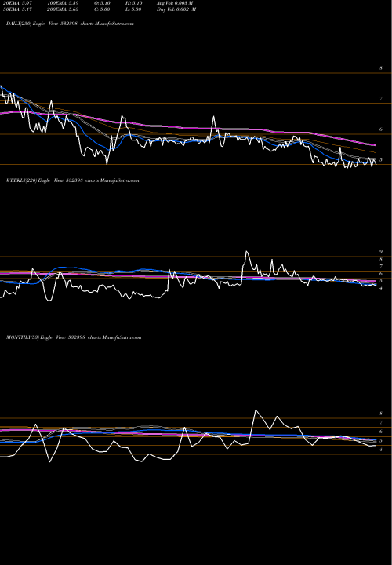Image resolution: width=392 pixels, height=565 pixels.
Task: Click the 100EMA value label
Action: (63, 3)
